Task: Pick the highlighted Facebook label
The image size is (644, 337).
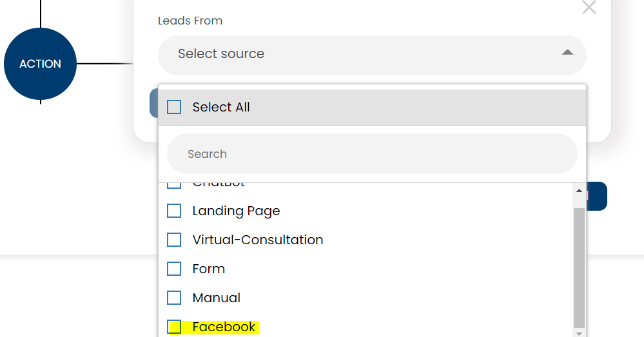Action: (224, 327)
